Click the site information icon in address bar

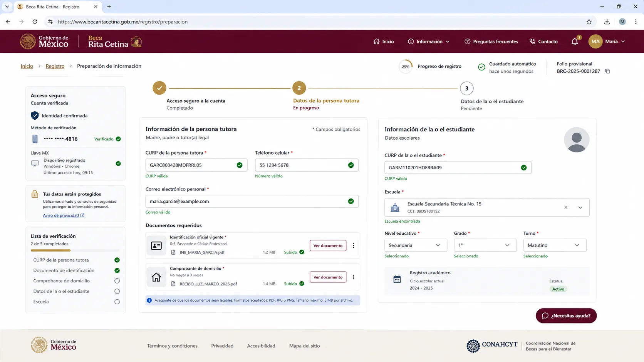coord(50,22)
